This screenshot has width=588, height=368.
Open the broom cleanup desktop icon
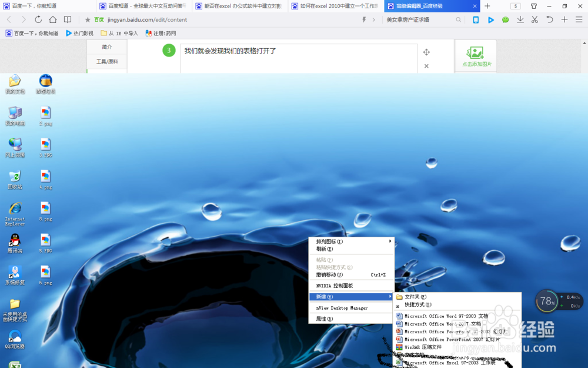pos(45,84)
